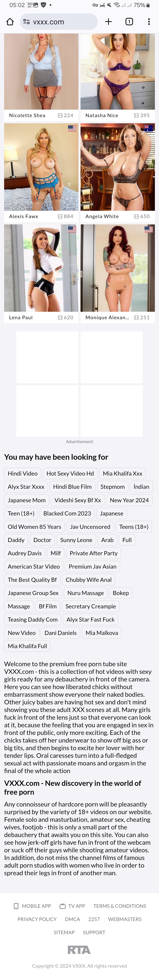
Task: Open the Sitemap link
Action: coord(64,932)
